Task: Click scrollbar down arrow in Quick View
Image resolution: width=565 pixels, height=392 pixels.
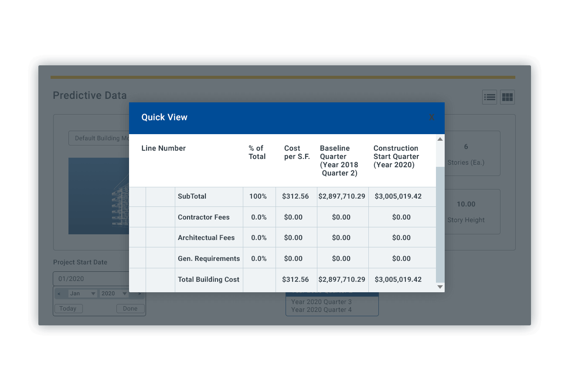Action: point(440,287)
